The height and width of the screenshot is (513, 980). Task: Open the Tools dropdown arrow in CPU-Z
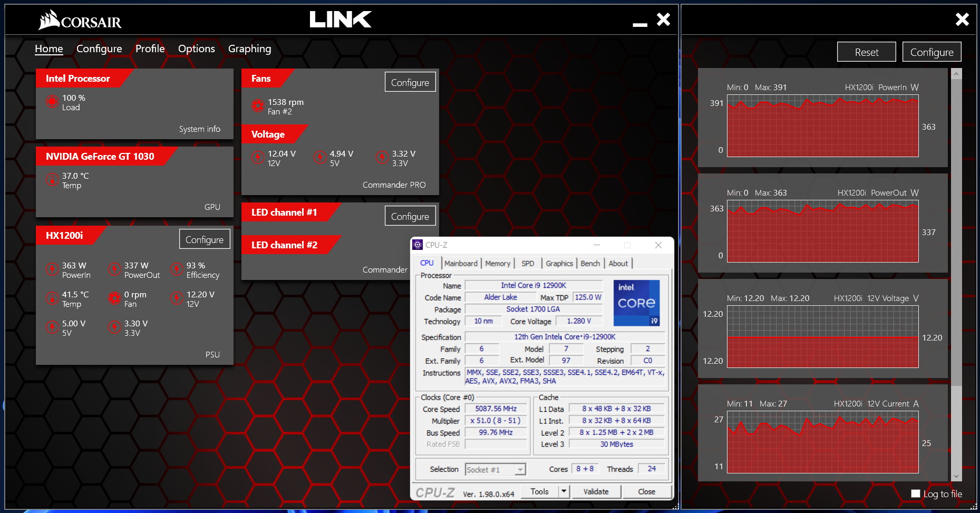tap(564, 491)
